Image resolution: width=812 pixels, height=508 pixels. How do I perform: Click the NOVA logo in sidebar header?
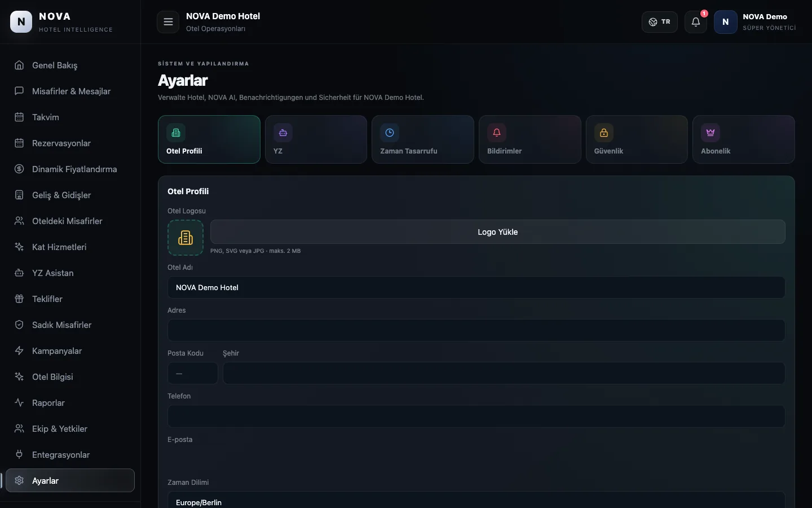21,22
